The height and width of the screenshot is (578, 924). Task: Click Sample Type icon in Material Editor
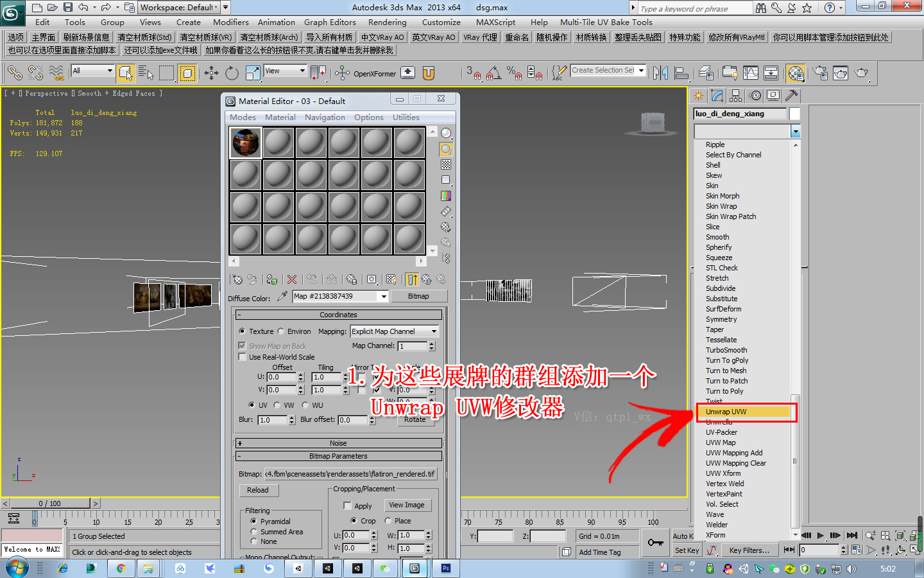(446, 134)
